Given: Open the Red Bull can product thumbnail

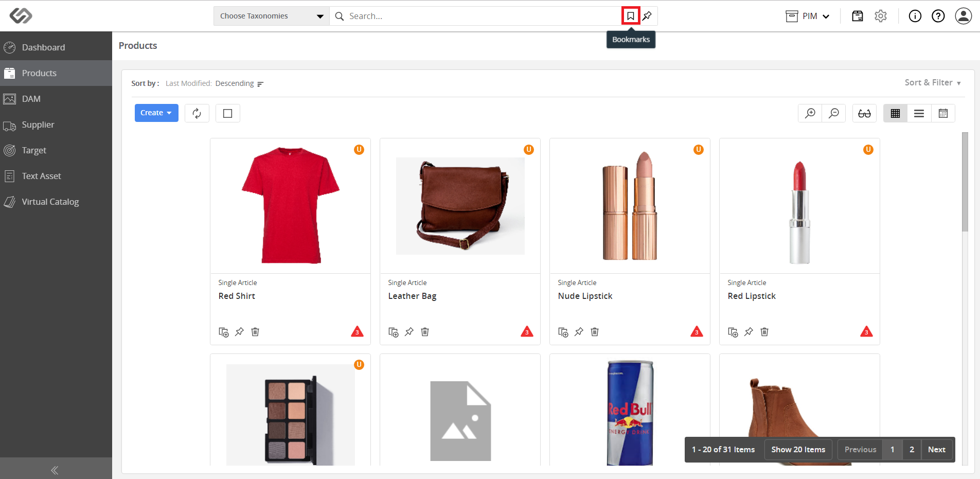Looking at the screenshot, I should click(630, 413).
